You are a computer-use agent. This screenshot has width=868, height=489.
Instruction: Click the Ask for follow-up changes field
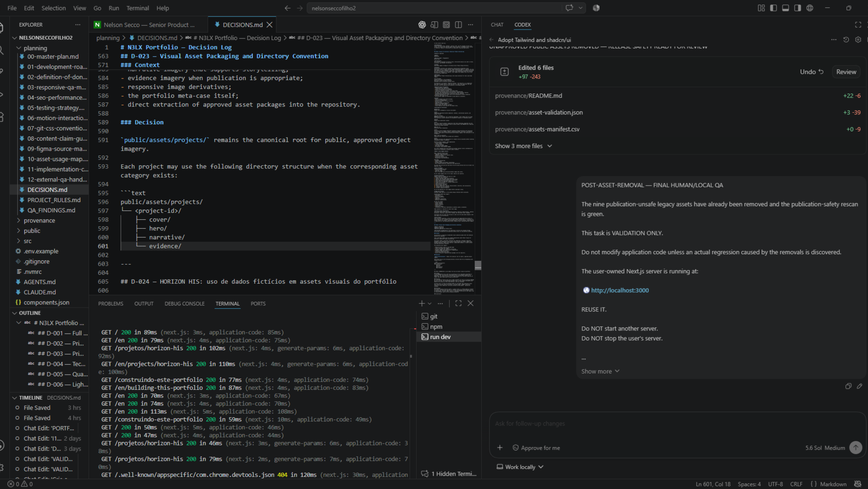[x=676, y=424]
